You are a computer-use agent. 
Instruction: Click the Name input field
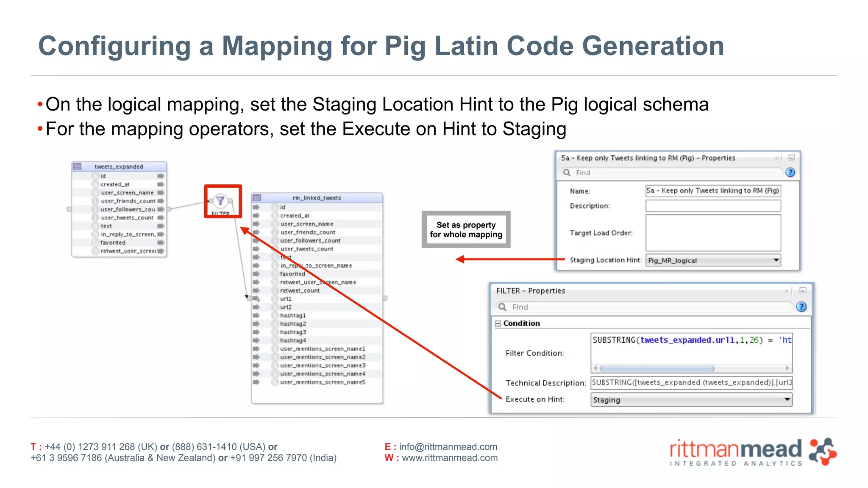[x=713, y=191]
